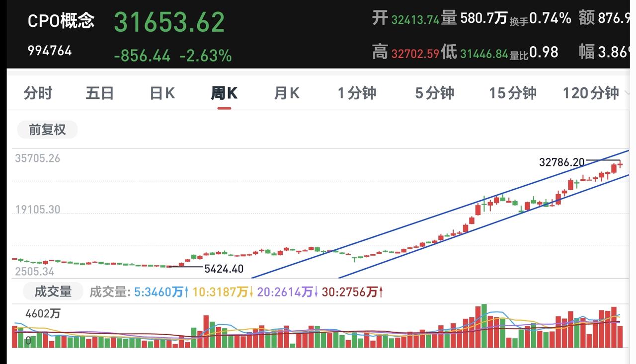Click the 5:3460万 volume average label

161,292
